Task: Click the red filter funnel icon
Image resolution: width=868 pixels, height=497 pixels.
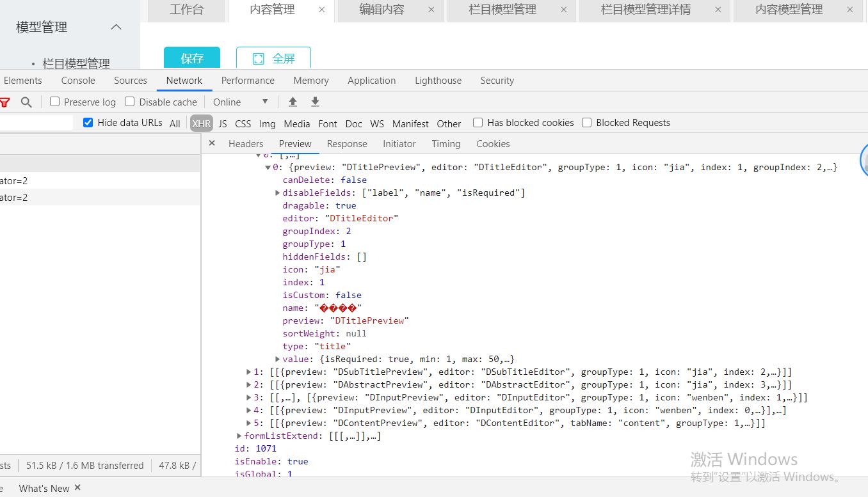Action: point(4,102)
